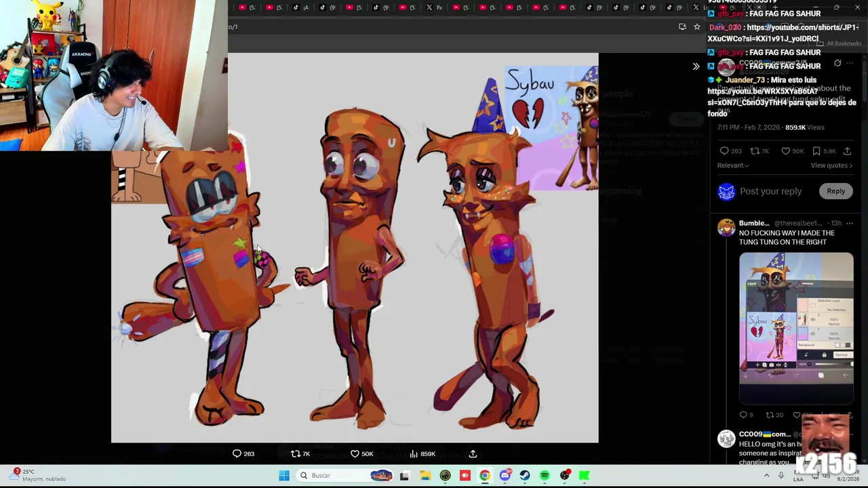868x488 pixels.
Task: Open the profile avatar beside Post your reply
Action: click(726, 192)
